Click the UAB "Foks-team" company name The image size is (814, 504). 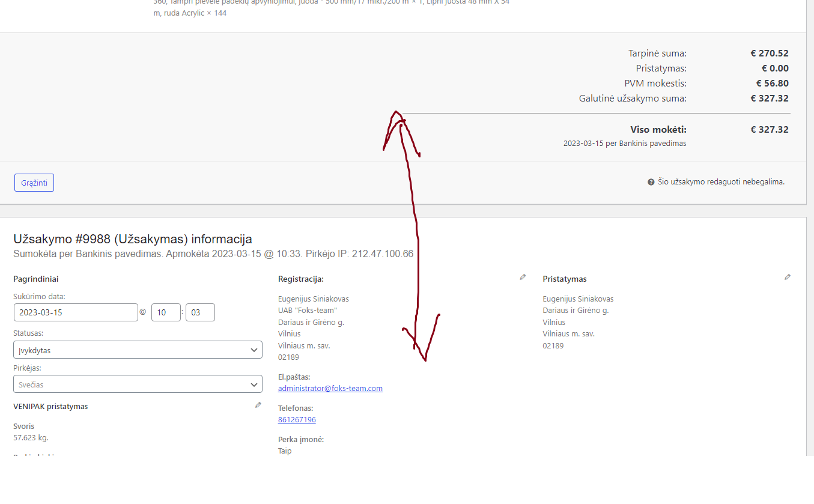(308, 310)
